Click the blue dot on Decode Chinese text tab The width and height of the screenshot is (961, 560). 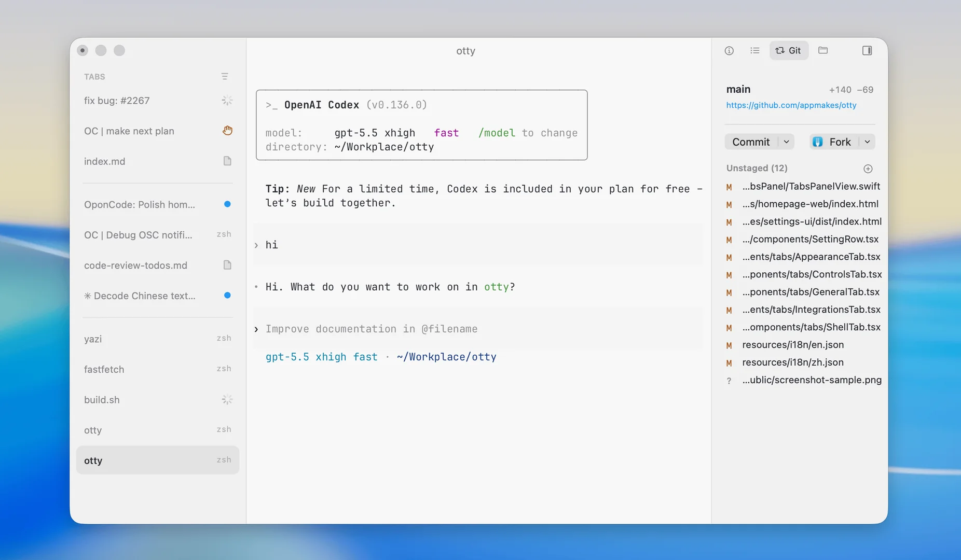point(227,296)
